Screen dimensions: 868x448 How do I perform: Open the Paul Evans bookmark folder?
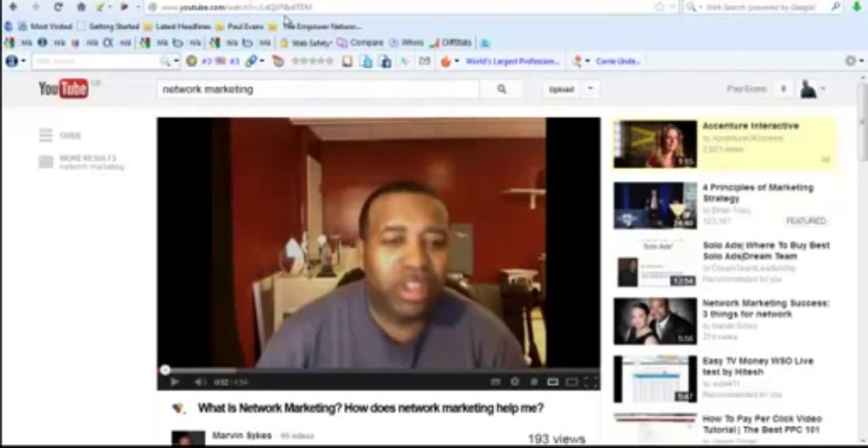239,26
